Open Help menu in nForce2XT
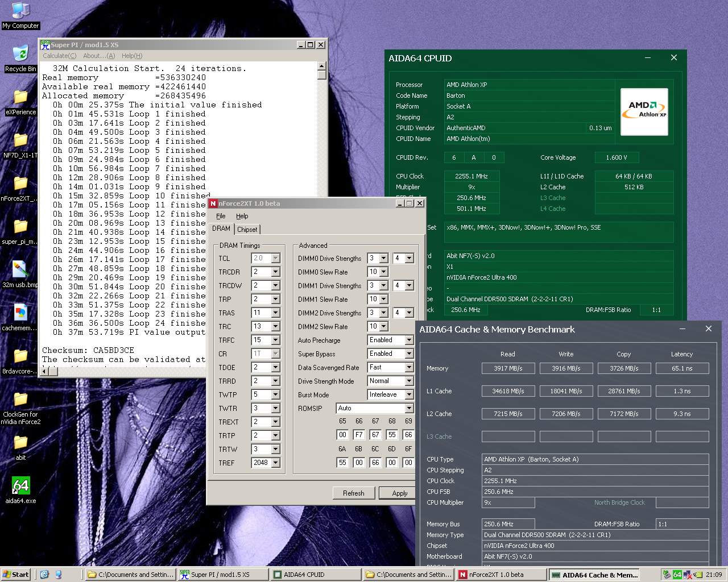The width and height of the screenshot is (728, 582). (x=242, y=216)
